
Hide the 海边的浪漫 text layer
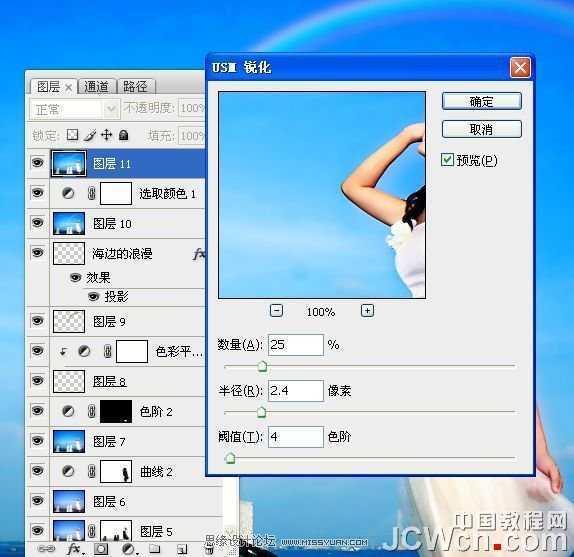coord(37,253)
